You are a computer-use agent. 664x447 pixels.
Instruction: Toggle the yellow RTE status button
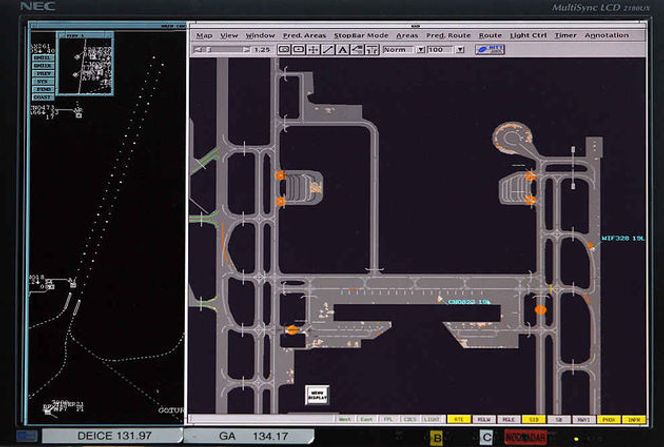(459, 419)
